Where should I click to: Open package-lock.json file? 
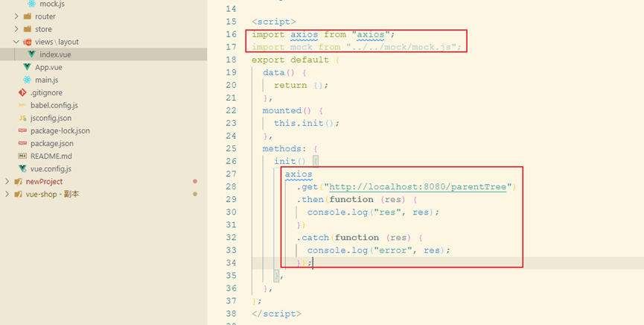pos(60,131)
